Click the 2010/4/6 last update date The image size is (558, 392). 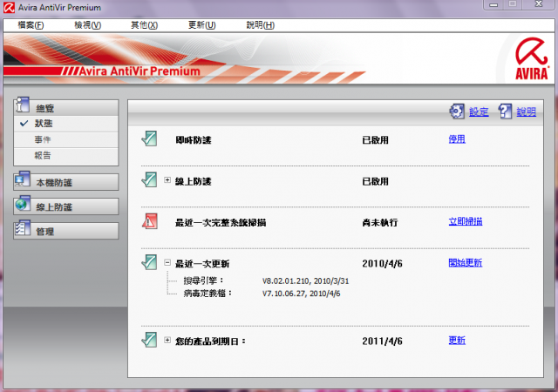(x=382, y=264)
